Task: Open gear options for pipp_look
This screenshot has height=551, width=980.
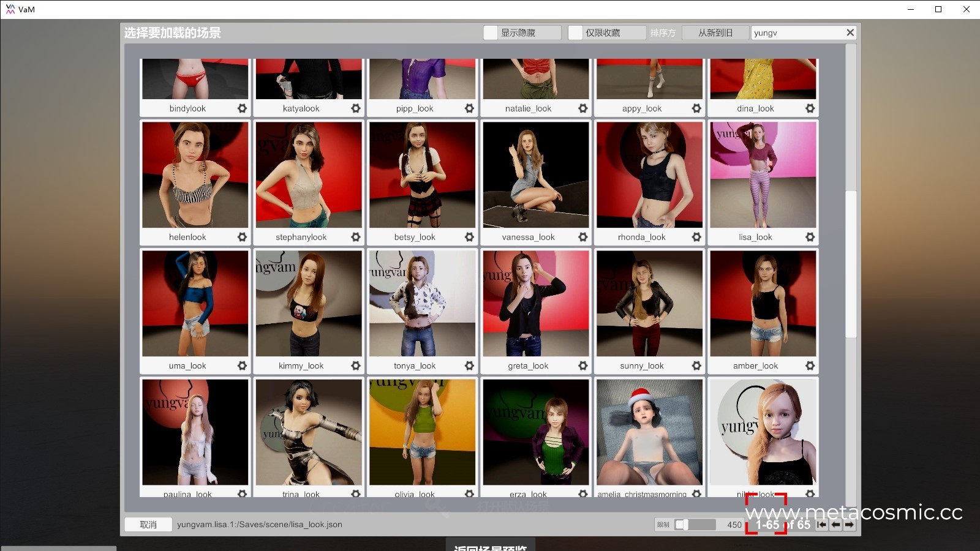Action: [469, 108]
